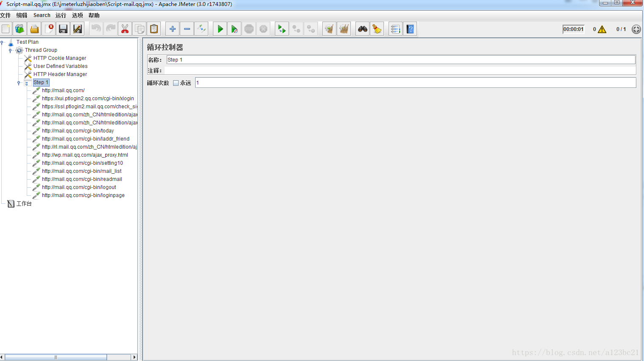Open the 文件 menu

[x=6, y=15]
